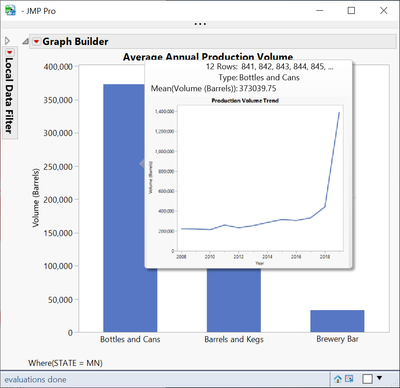
Task: Collapse the Graph Builder gray disclosure triangle
Action: 25,42
